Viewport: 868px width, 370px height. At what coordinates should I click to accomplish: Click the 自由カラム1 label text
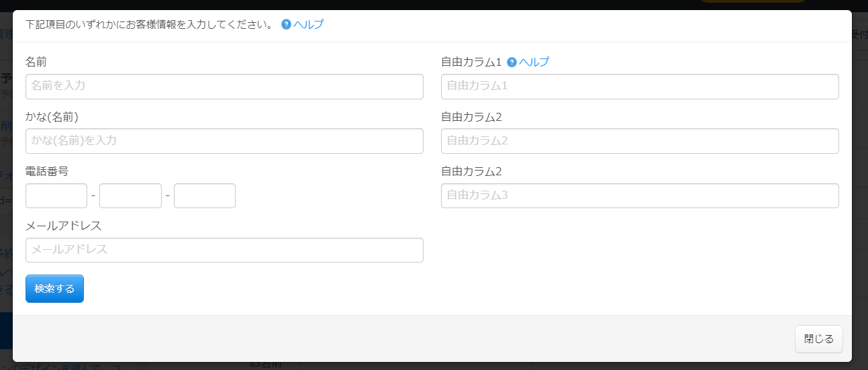(471, 62)
